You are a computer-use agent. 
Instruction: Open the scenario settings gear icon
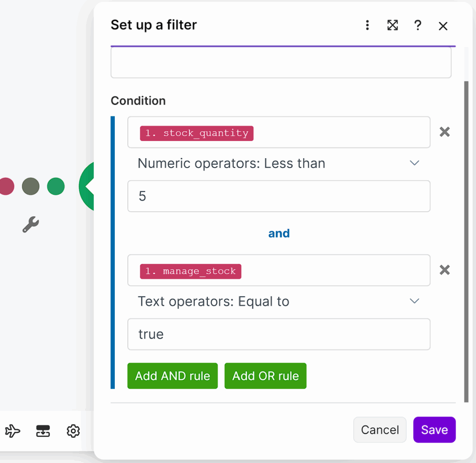click(73, 431)
